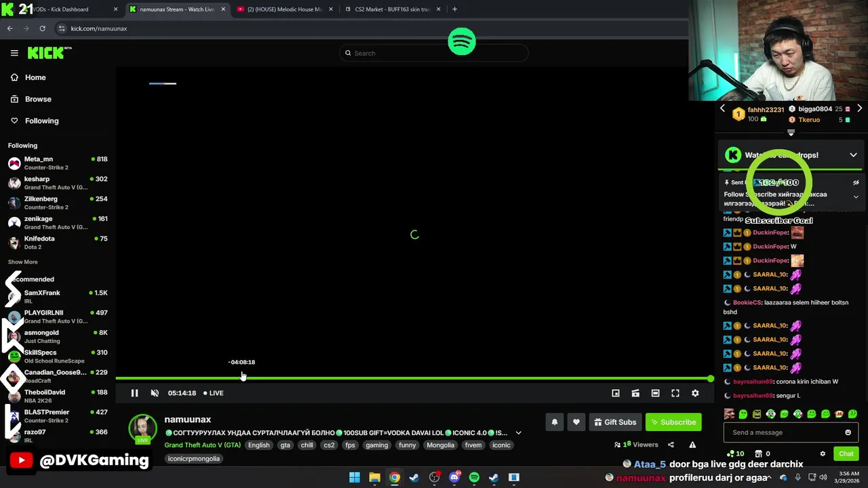Open chat settings gear icon
The image size is (868, 488).
click(x=823, y=454)
